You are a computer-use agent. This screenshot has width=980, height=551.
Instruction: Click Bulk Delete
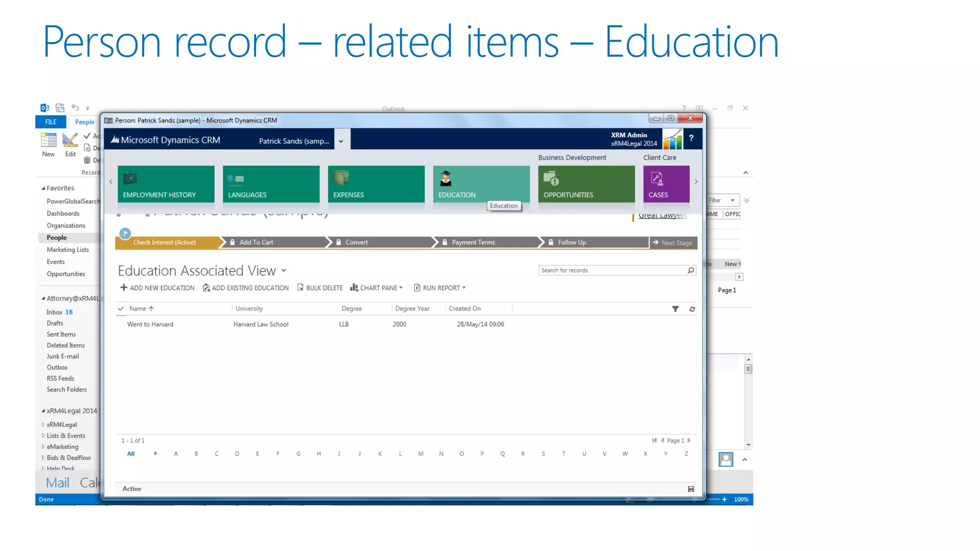(x=320, y=288)
